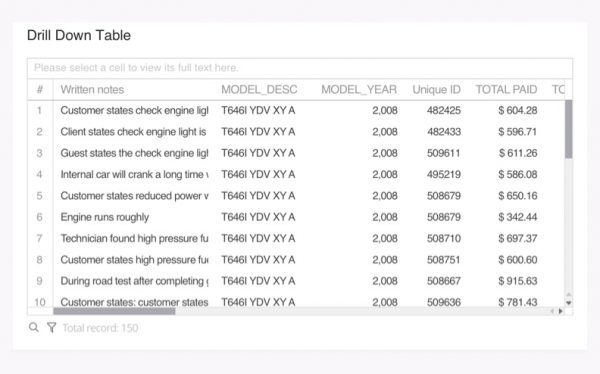Select 'Technician found high pressure' notes cell

pos(133,238)
